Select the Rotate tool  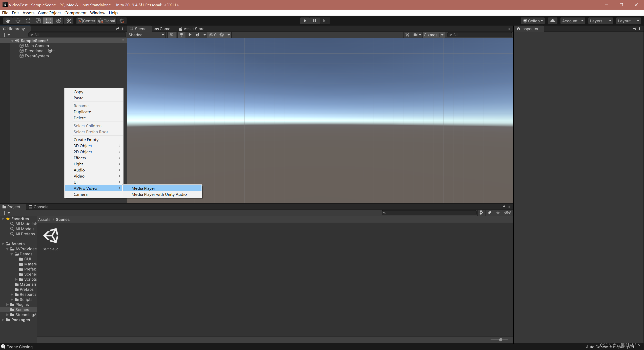(28, 21)
